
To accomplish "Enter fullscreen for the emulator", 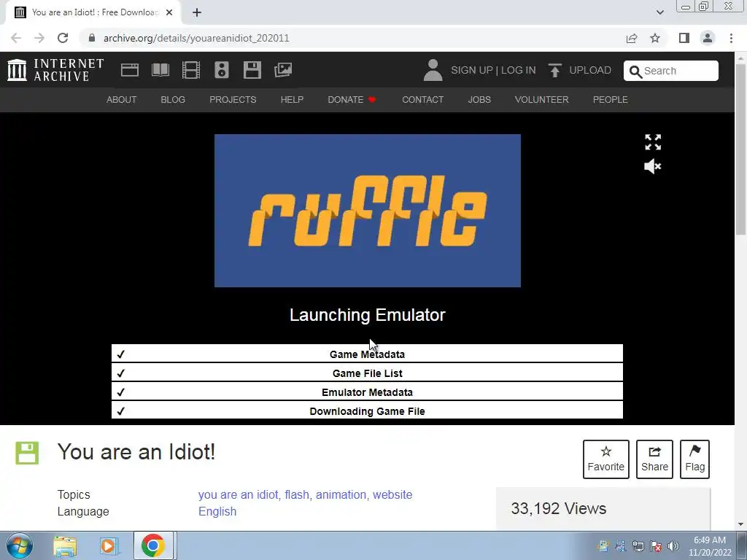I will [x=653, y=142].
